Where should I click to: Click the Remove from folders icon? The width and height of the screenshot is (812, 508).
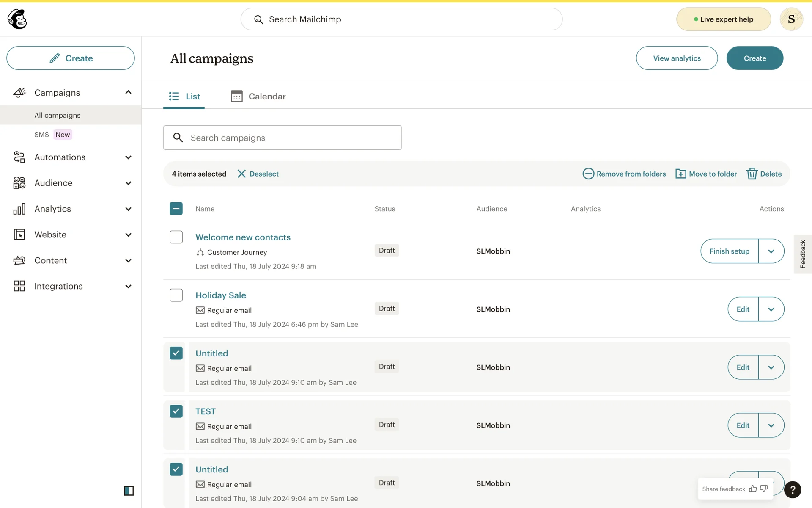588,174
